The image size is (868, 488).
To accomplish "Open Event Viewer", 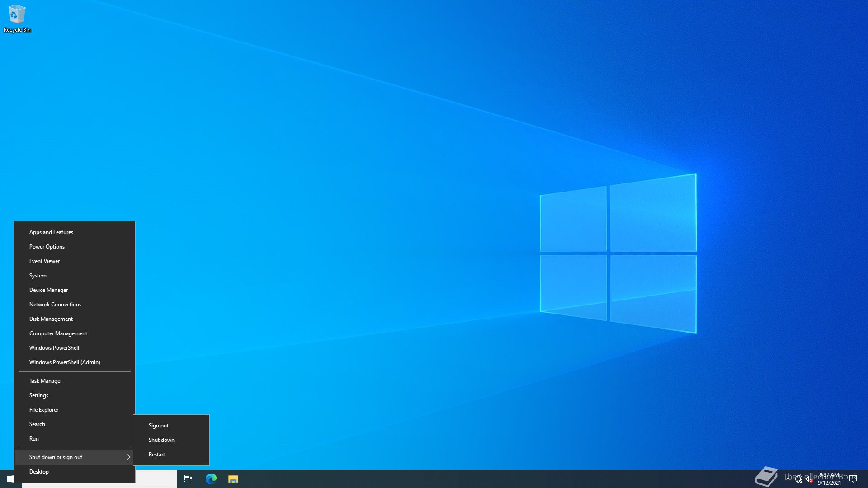I will point(75,261).
